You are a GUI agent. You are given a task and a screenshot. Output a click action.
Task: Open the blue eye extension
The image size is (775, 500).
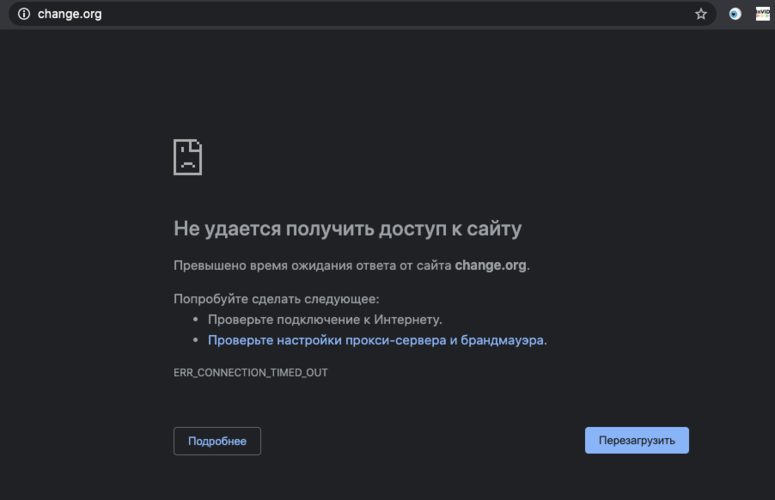click(735, 14)
